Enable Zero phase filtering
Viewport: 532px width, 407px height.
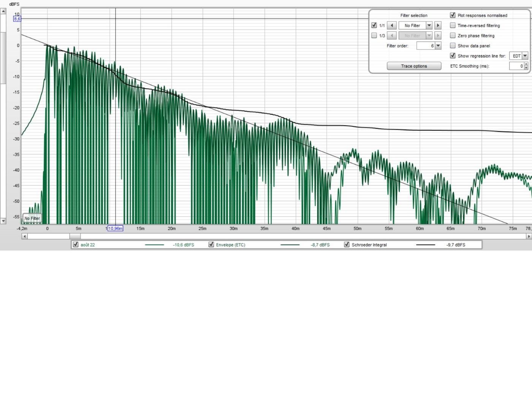tap(453, 35)
